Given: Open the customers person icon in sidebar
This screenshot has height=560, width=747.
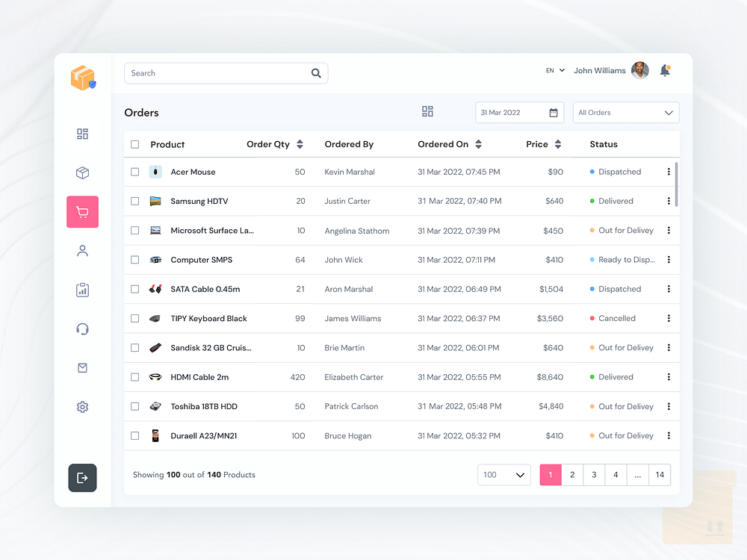Looking at the screenshot, I should (x=82, y=251).
